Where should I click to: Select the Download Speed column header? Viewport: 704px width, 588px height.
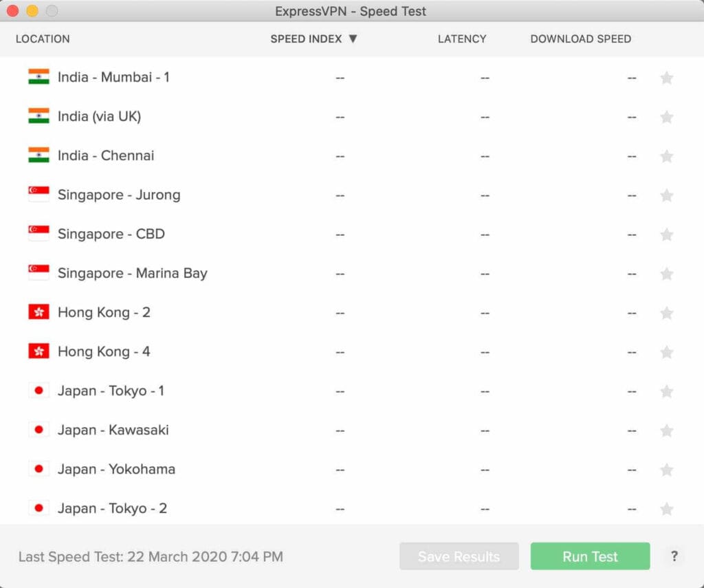[580, 39]
